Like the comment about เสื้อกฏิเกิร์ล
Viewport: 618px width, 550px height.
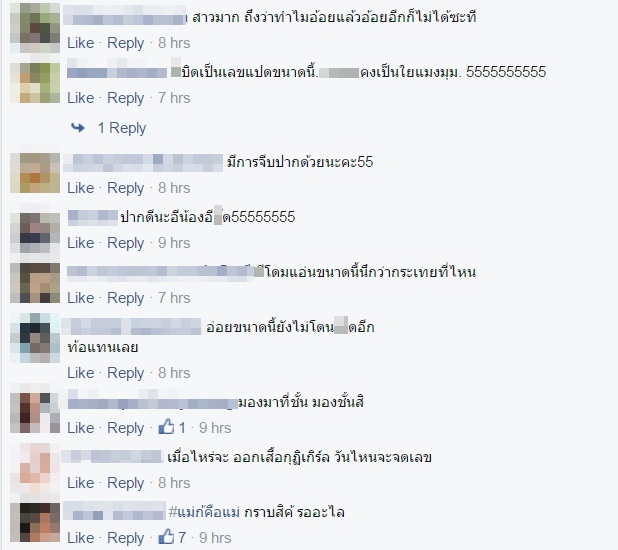[80, 483]
